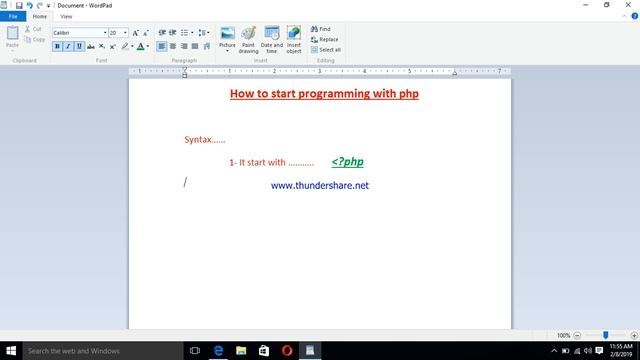Image resolution: width=640 pixels, height=360 pixels.
Task: Toggle Superscript formatting
Action: pos(113,47)
